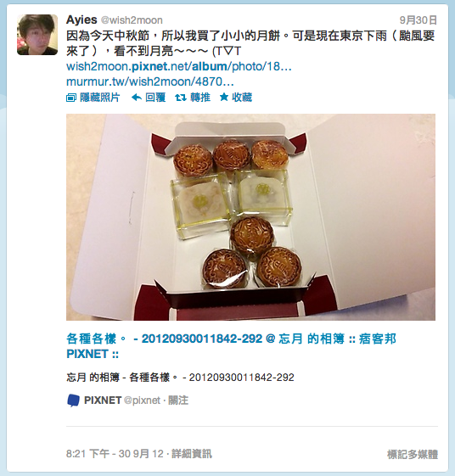Screen dimensions: 455x476
Task: Open the murmur.tw/wish2moon link
Action: pyautogui.click(x=149, y=81)
